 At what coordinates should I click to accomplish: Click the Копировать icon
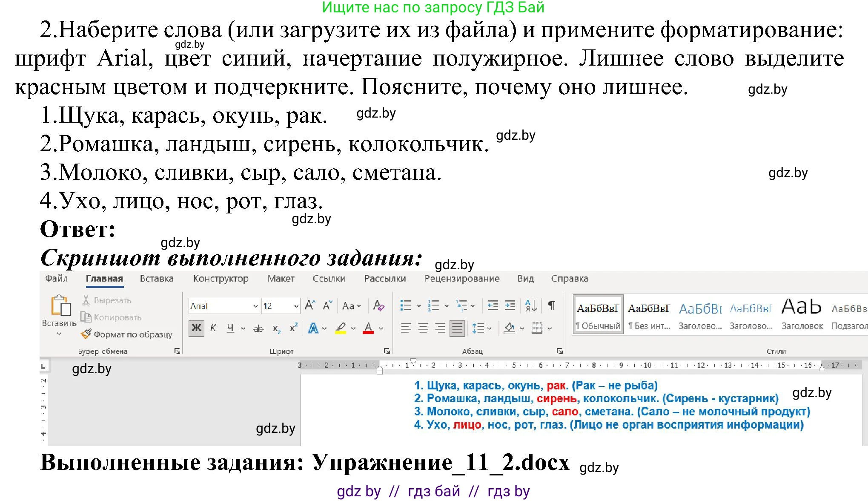coord(86,317)
